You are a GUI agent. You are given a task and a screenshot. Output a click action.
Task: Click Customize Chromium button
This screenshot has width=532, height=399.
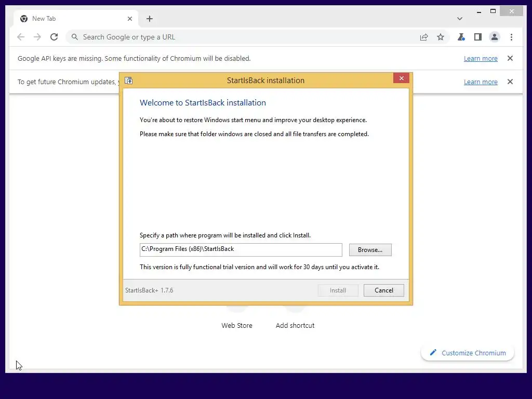(468, 353)
